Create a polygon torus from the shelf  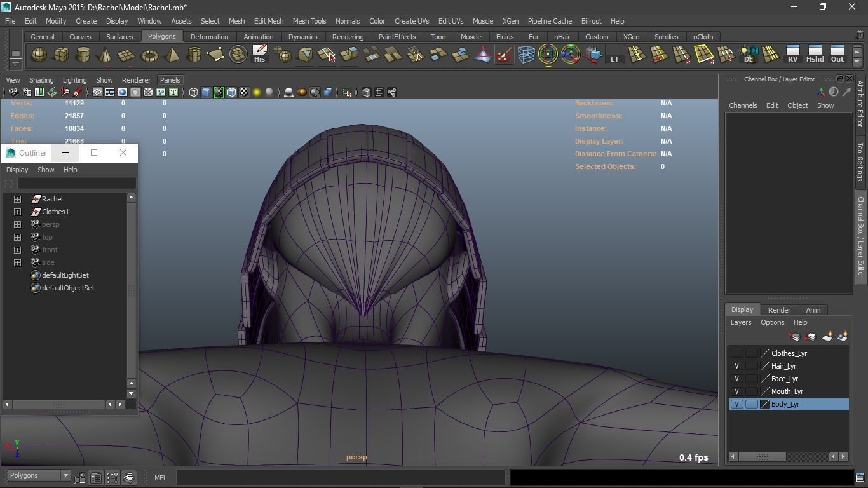click(x=149, y=56)
